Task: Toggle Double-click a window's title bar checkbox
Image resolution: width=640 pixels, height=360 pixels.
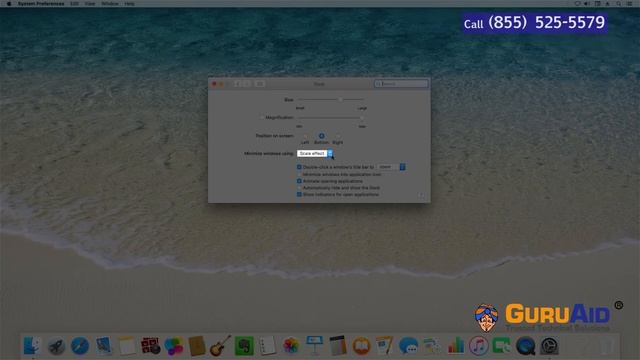Action: point(299,167)
